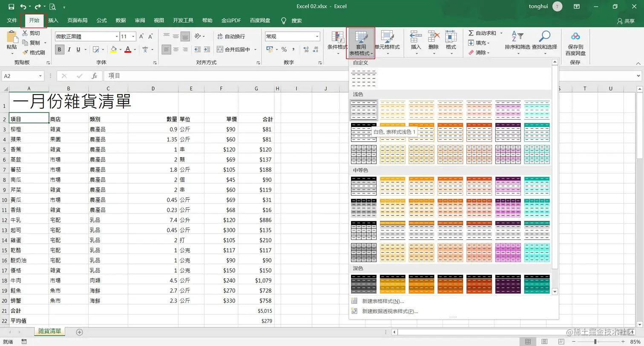Click the decrease decimal places icon

coord(315,49)
